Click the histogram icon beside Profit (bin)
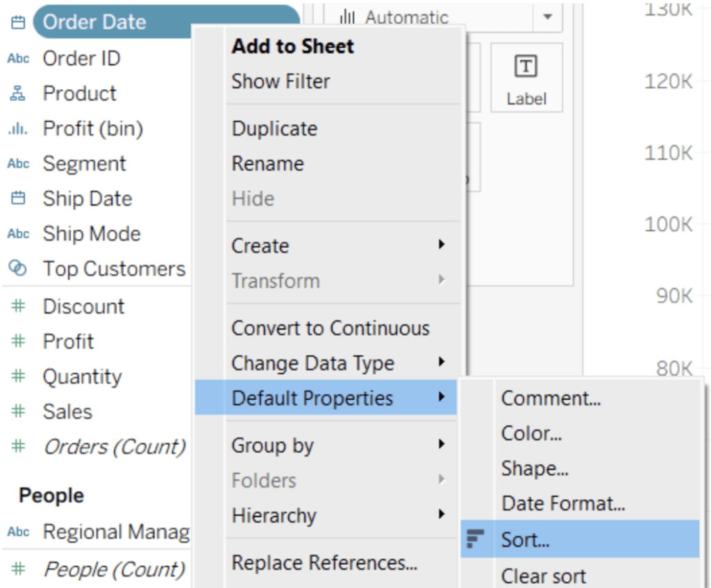711x588 pixels. (18, 129)
